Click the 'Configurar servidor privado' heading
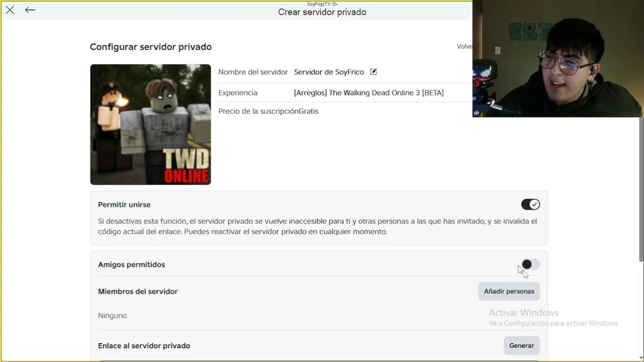The image size is (644, 362). pyautogui.click(x=151, y=47)
